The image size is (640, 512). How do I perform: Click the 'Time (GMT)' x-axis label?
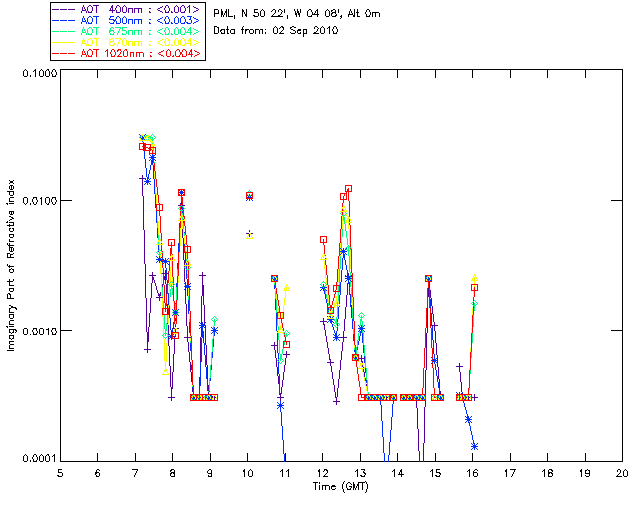click(x=340, y=486)
